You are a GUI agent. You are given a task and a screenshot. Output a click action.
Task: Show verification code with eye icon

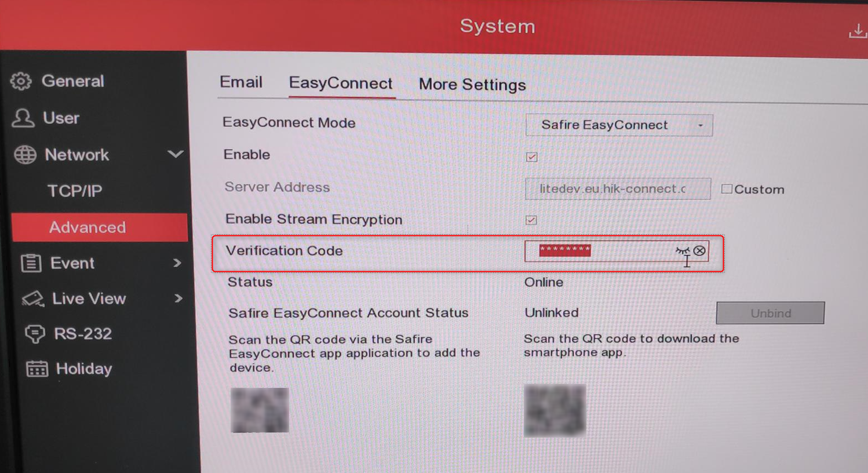(682, 251)
